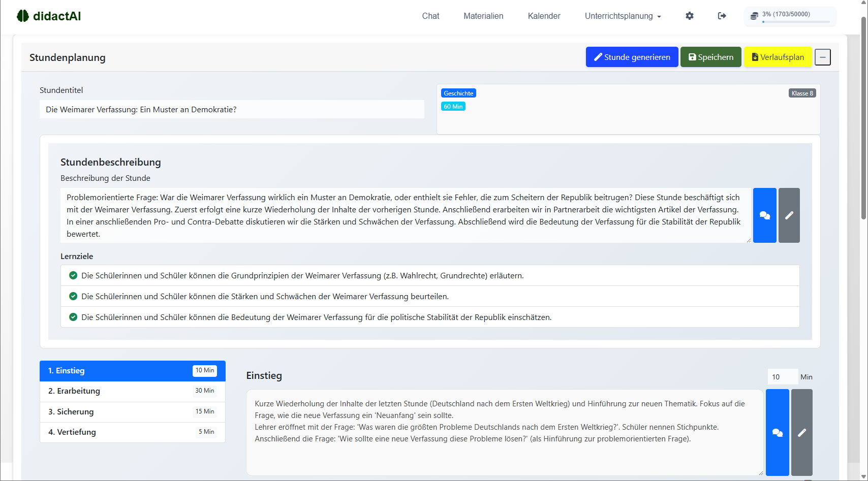Click the credits usage progress bar

(x=796, y=22)
